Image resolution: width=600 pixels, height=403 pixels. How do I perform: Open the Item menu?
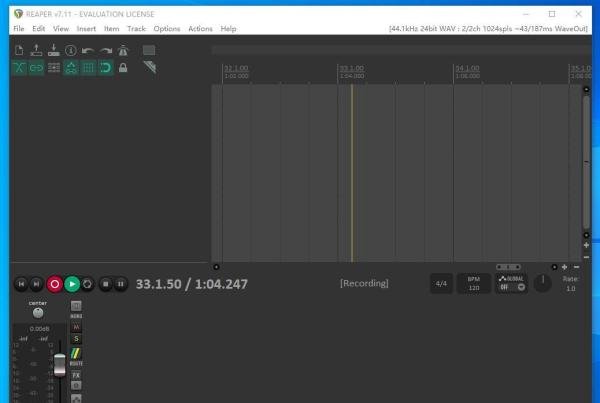point(111,29)
